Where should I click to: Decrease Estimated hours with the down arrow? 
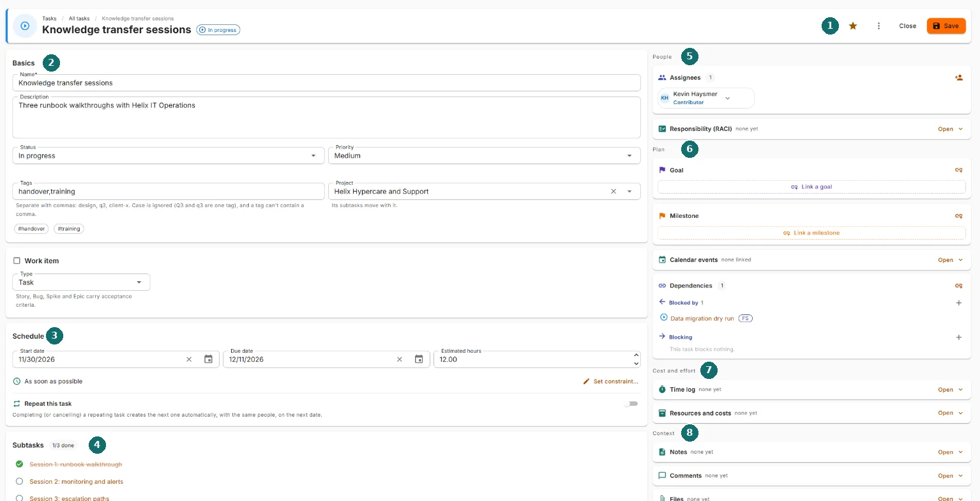(x=635, y=363)
